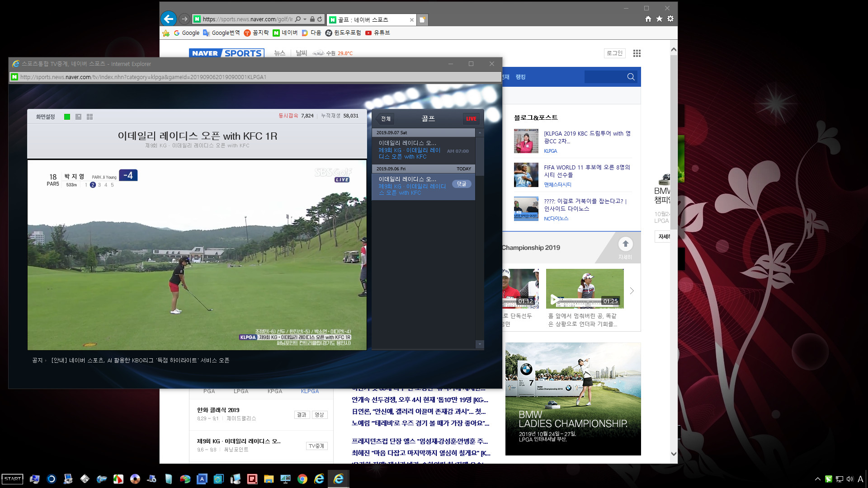
Task: Toggle the LIVE filter button
Action: point(471,119)
